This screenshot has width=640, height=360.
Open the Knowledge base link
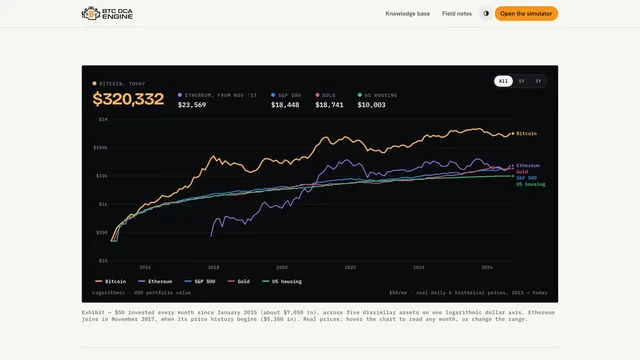(407, 13)
